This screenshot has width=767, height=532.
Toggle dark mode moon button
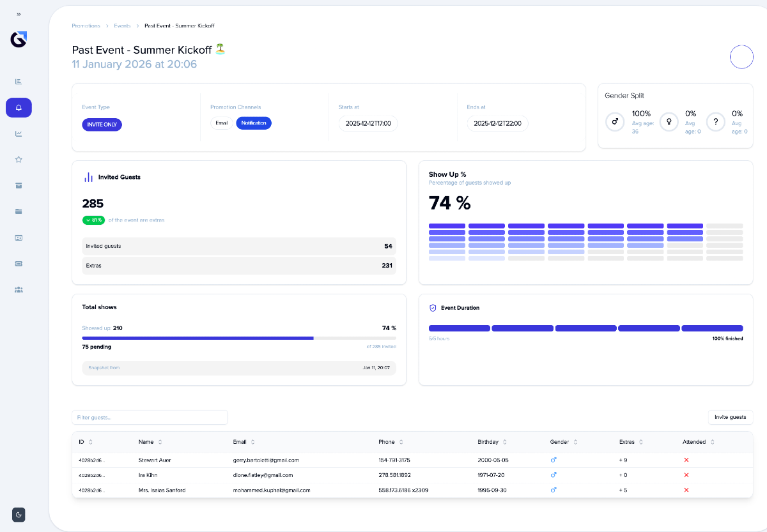pos(19,515)
